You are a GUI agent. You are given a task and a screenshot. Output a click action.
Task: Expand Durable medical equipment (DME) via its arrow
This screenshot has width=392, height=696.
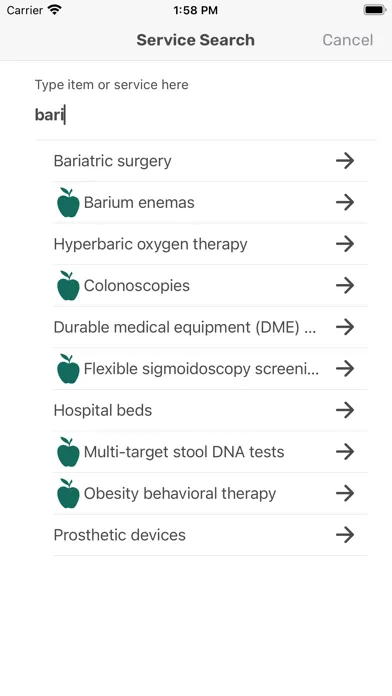345,327
